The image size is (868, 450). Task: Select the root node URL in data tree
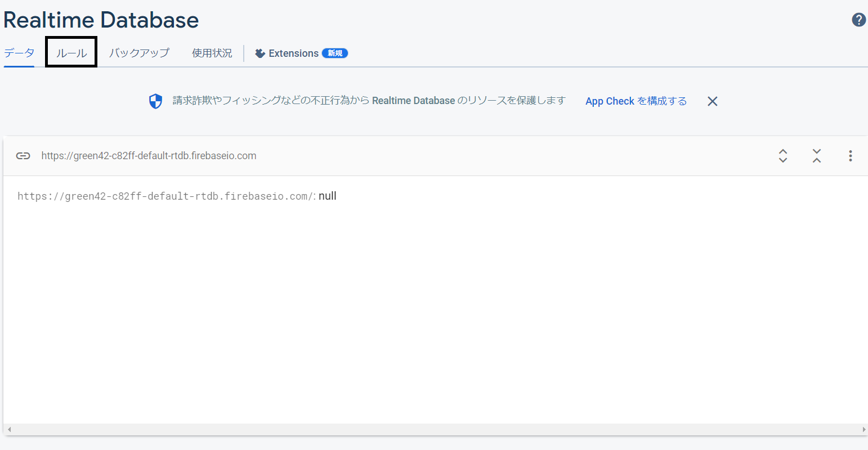click(166, 196)
